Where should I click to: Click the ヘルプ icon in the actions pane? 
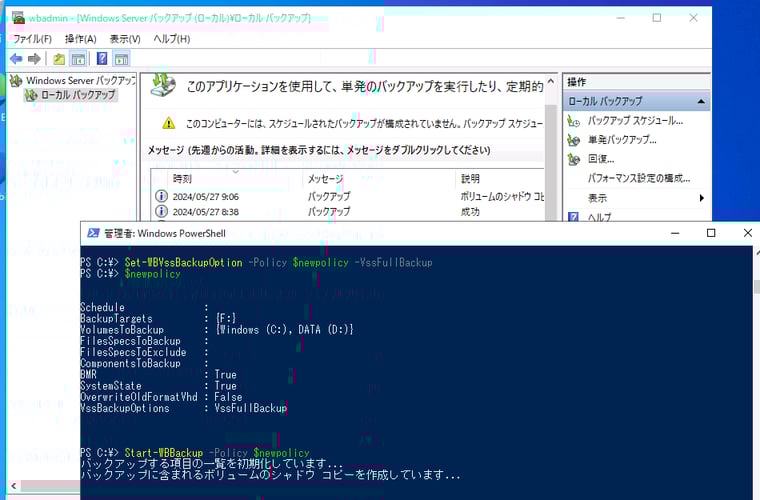[x=573, y=217]
